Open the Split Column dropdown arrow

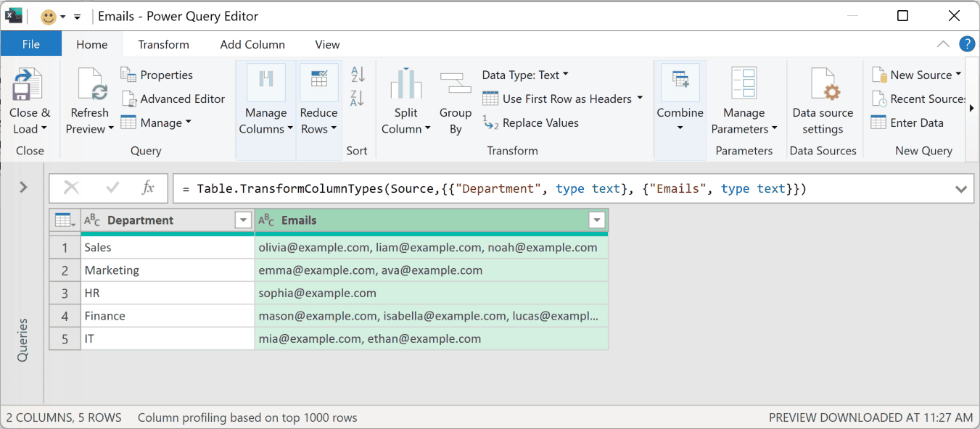427,129
